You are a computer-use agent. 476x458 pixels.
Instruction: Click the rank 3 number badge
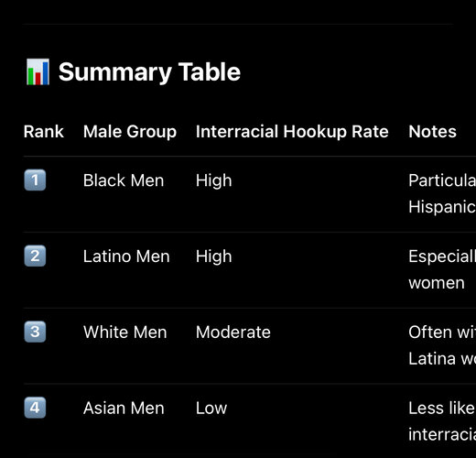[35, 332]
